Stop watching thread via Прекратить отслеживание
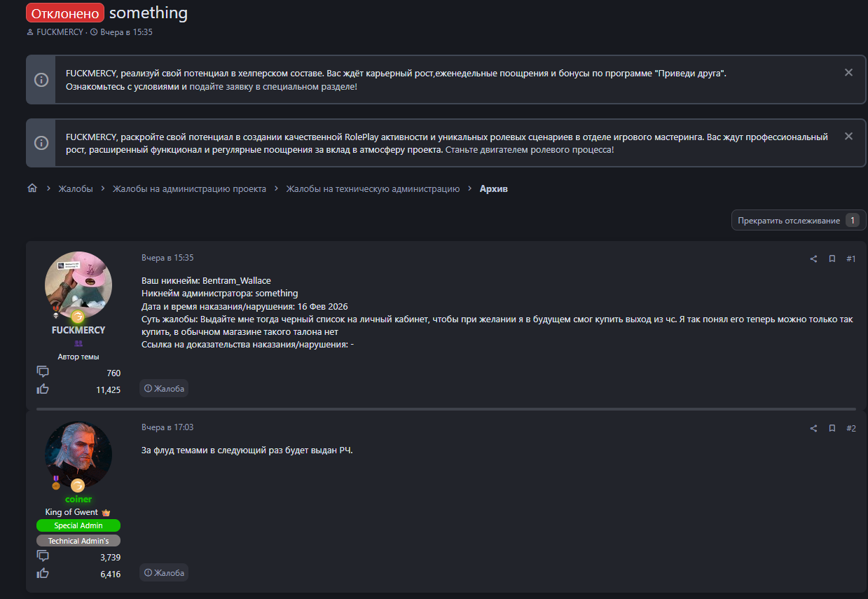 click(789, 221)
